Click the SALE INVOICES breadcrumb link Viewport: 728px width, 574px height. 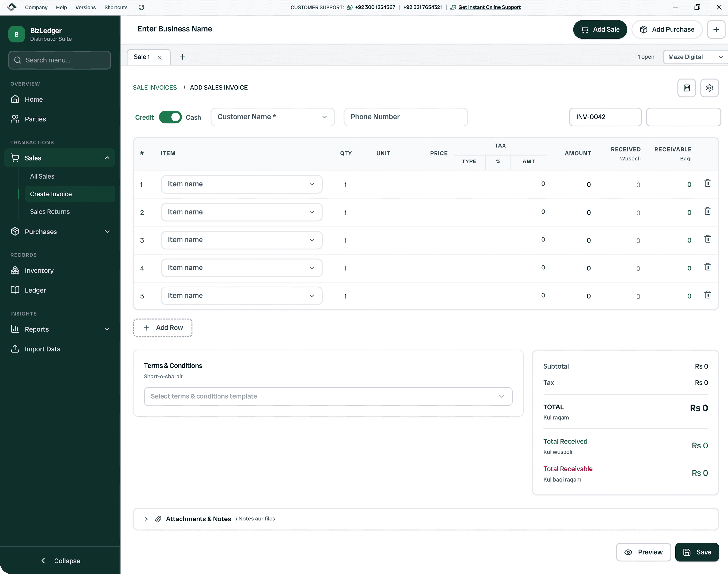click(x=155, y=88)
